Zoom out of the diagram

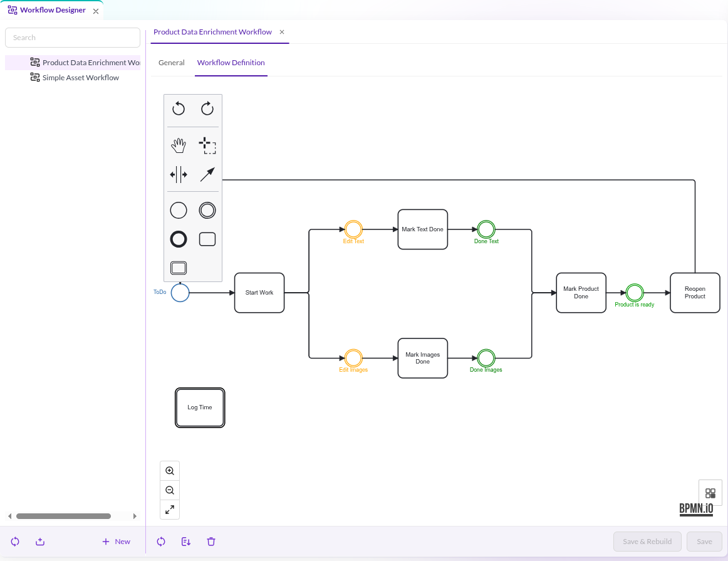coord(170,490)
